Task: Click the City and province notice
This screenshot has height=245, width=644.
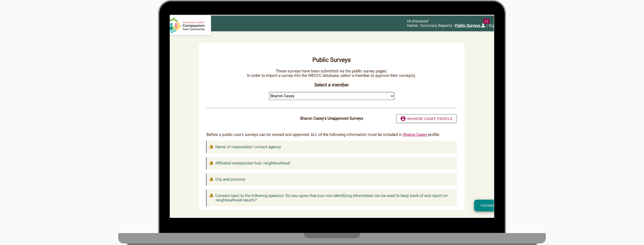Action: [x=230, y=180]
